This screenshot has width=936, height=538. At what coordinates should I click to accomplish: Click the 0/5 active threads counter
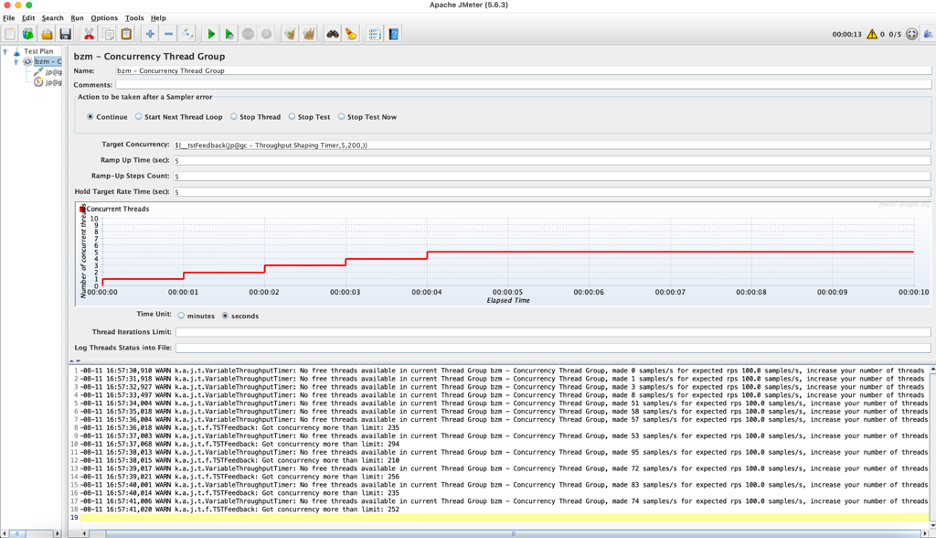click(x=895, y=35)
